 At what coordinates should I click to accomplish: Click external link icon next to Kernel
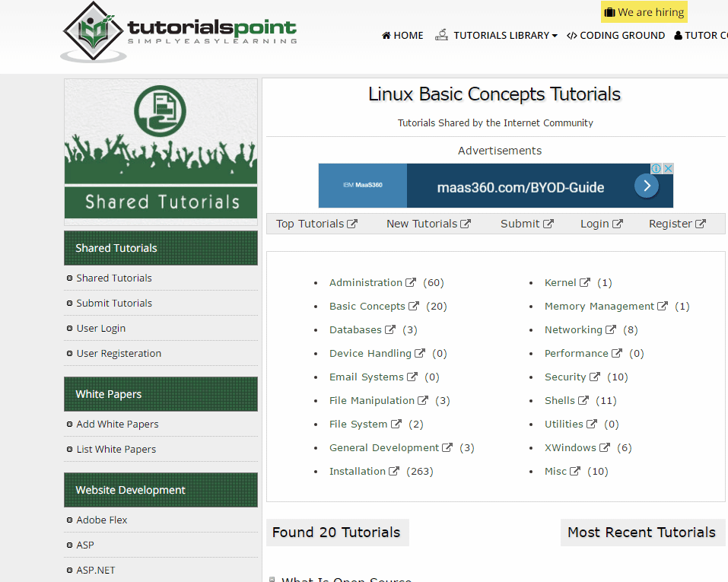tap(585, 282)
